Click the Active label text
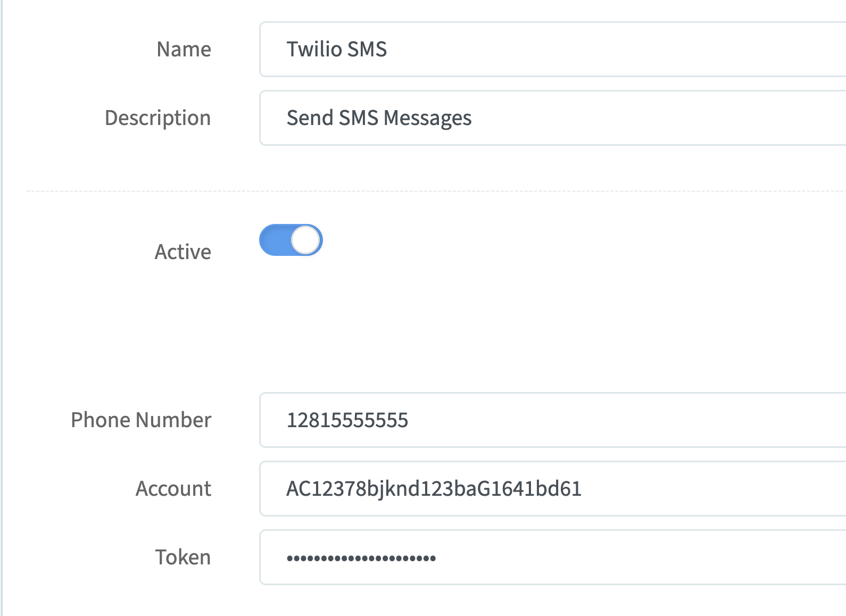 tap(183, 252)
